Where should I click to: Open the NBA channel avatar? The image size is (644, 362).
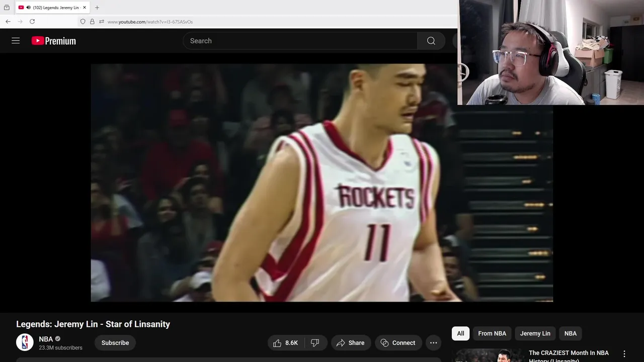point(25,342)
